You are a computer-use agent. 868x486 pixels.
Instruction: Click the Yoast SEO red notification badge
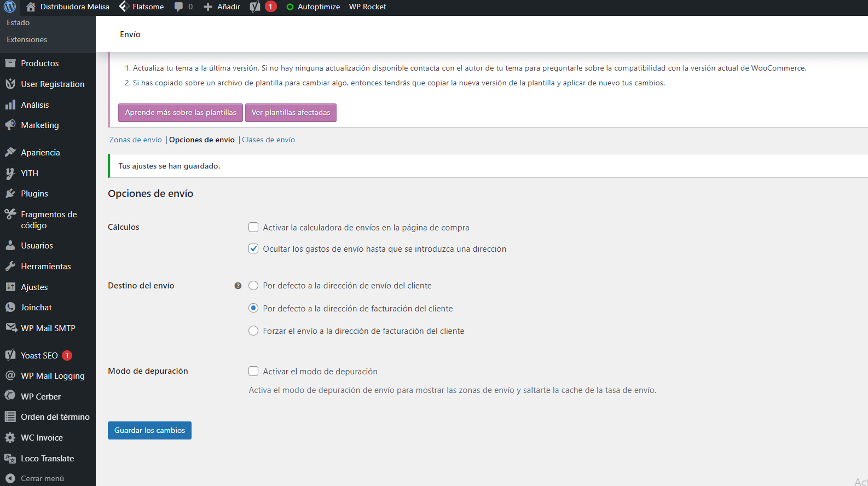[x=67, y=356]
